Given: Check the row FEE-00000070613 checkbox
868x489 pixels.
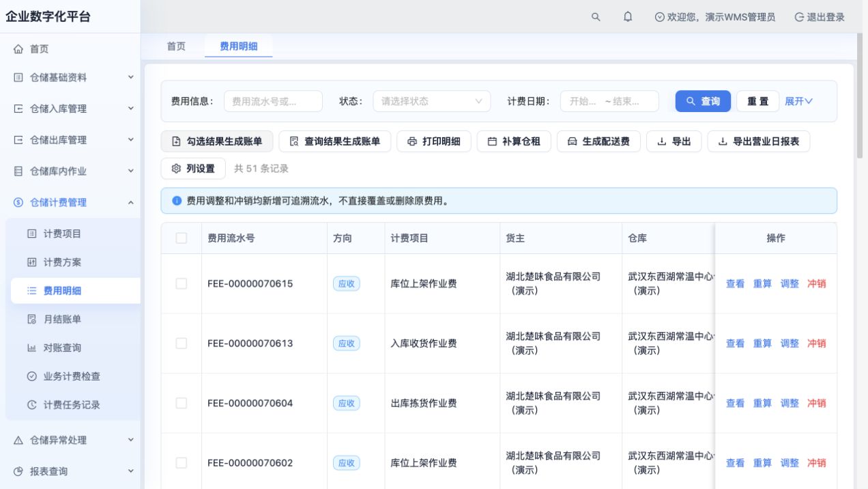Looking at the screenshot, I should [x=182, y=343].
